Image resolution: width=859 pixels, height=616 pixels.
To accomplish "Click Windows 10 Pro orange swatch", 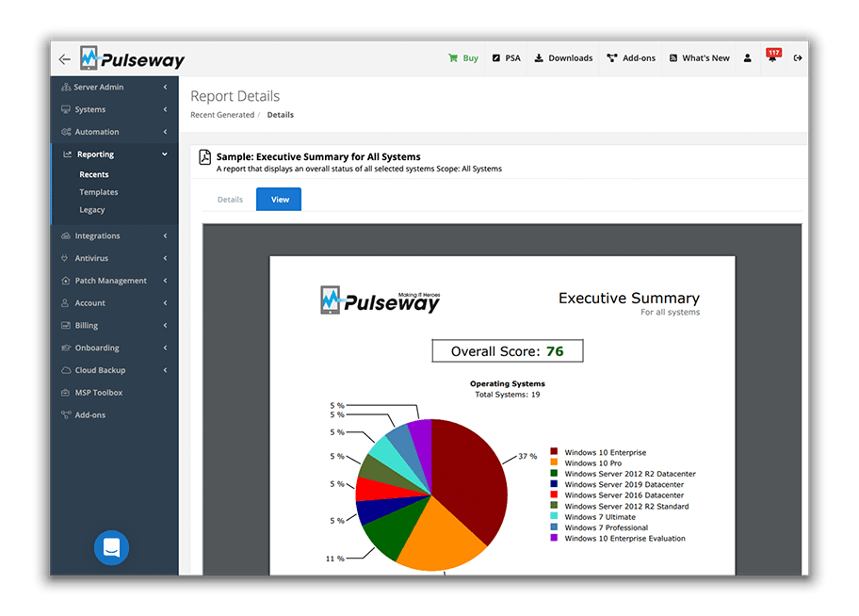I will click(x=554, y=462).
